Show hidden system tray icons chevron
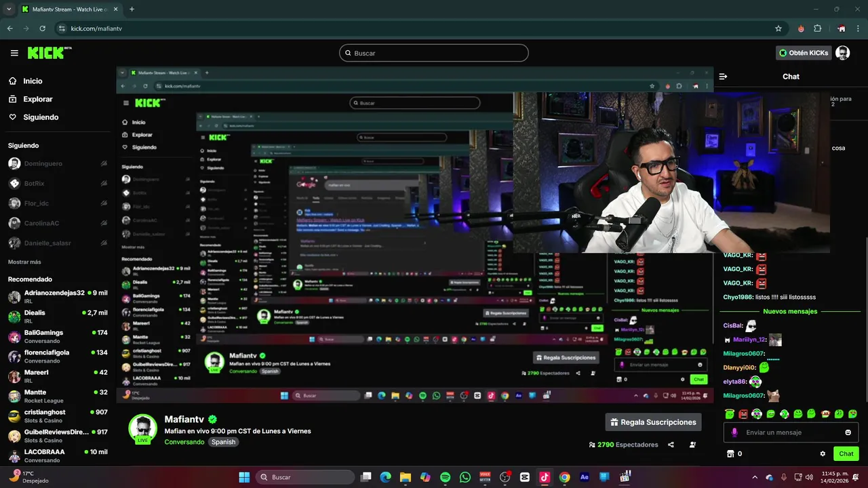Viewport: 868px width, 488px height. pyautogui.click(x=754, y=477)
